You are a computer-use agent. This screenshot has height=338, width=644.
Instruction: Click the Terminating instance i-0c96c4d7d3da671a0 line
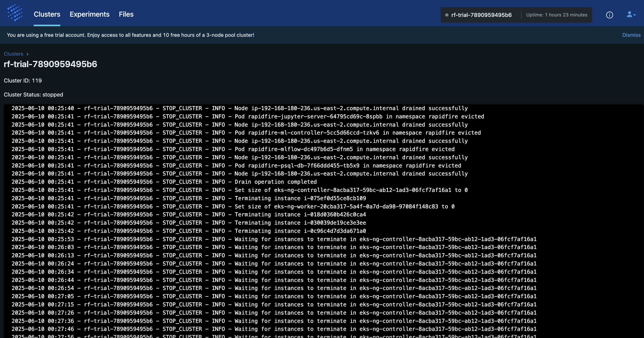tap(189, 231)
